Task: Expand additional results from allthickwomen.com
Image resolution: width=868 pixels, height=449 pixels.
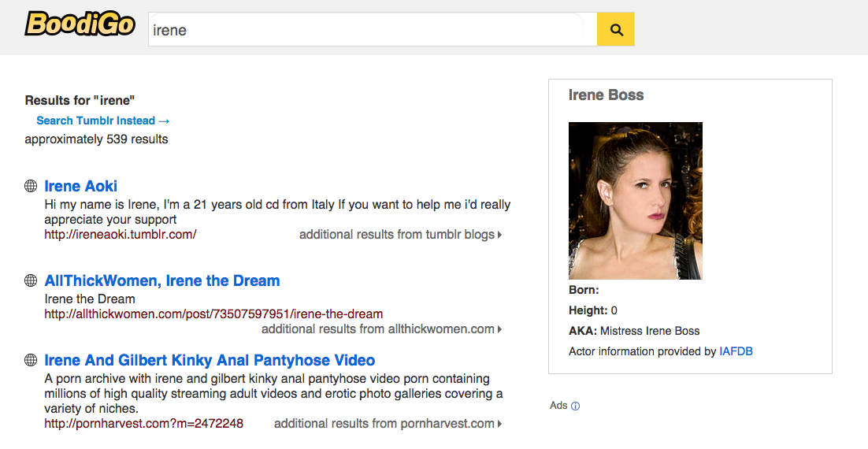Action: point(381,329)
